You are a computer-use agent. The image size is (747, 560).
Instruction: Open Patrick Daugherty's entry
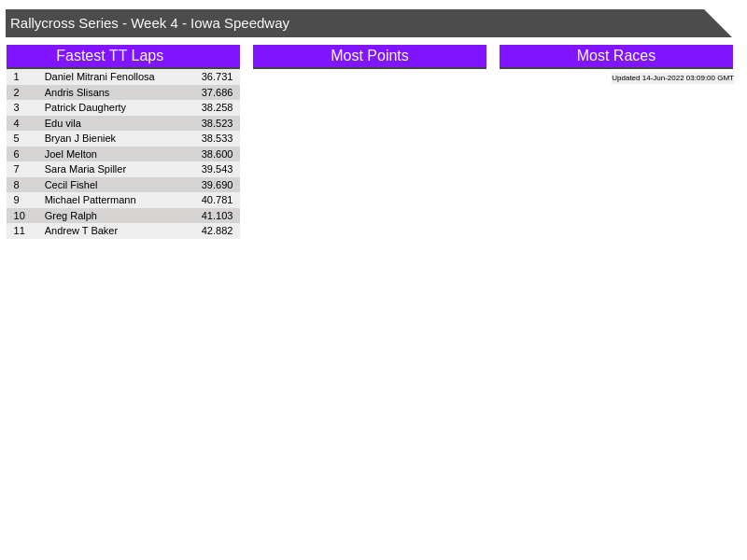(x=85, y=107)
